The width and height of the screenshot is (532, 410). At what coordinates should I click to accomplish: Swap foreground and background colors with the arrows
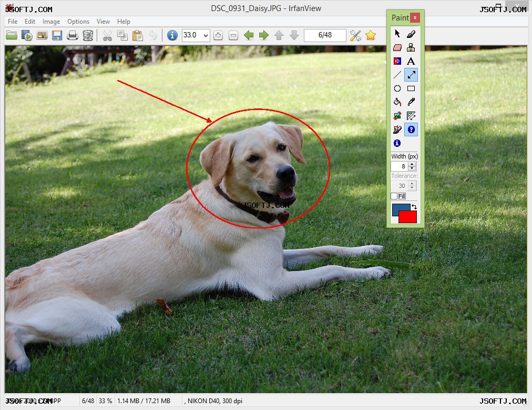[x=414, y=206]
